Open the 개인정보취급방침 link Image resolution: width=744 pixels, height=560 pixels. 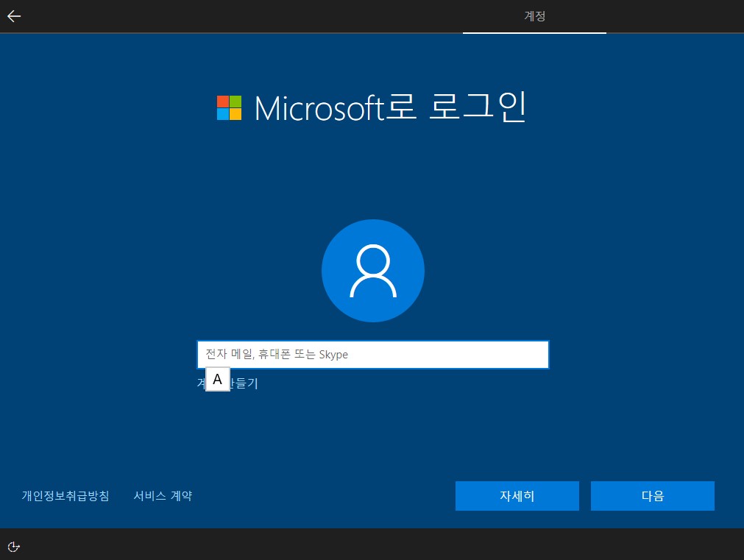click(x=65, y=496)
